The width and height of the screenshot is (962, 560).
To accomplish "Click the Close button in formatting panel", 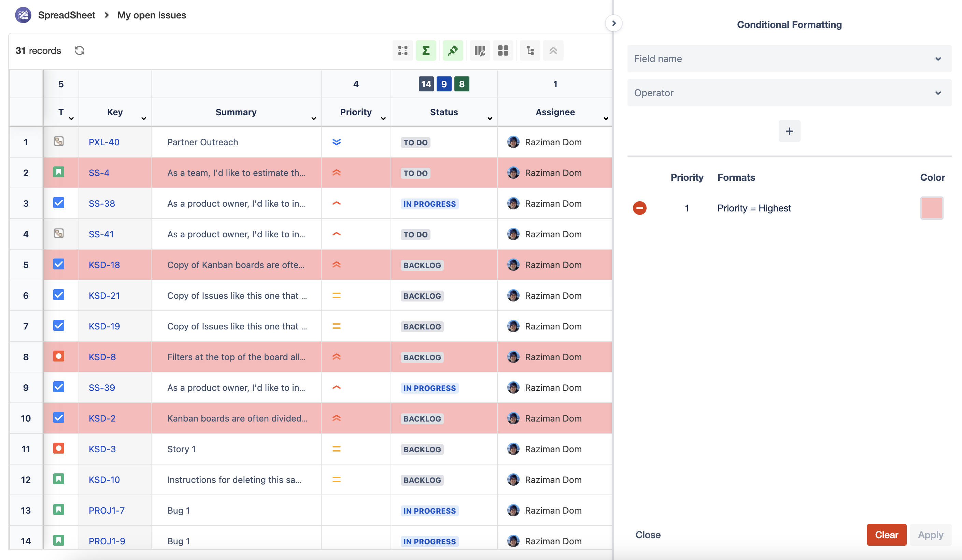I will click(x=648, y=535).
